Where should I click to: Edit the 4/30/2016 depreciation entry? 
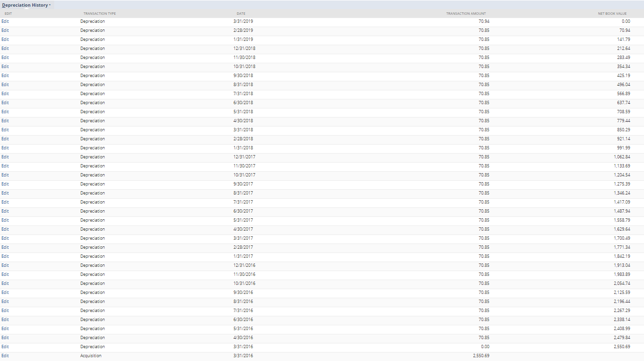(x=5, y=338)
